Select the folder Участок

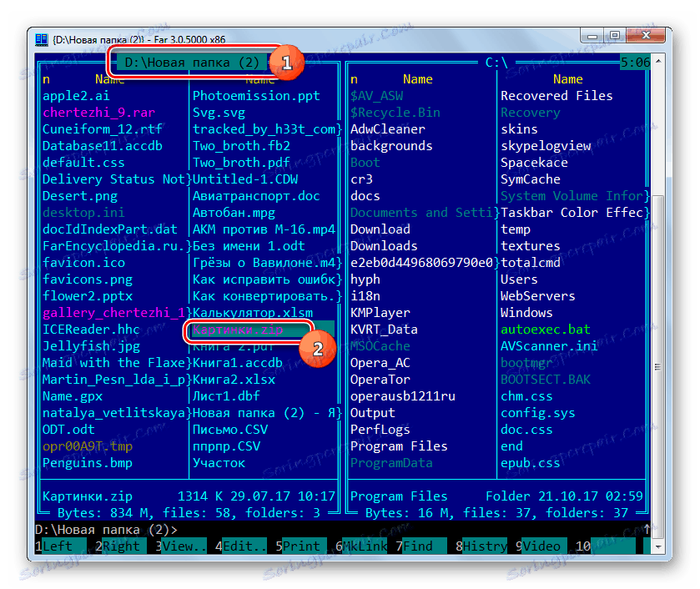pos(219,463)
